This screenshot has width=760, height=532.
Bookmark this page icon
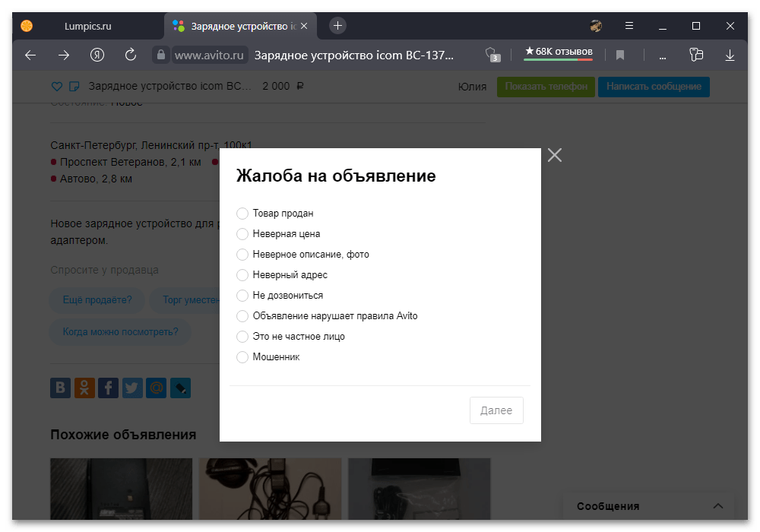click(x=620, y=55)
